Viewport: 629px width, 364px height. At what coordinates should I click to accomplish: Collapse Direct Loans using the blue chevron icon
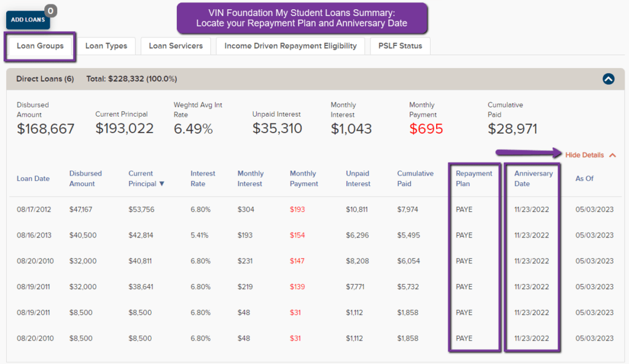click(608, 79)
